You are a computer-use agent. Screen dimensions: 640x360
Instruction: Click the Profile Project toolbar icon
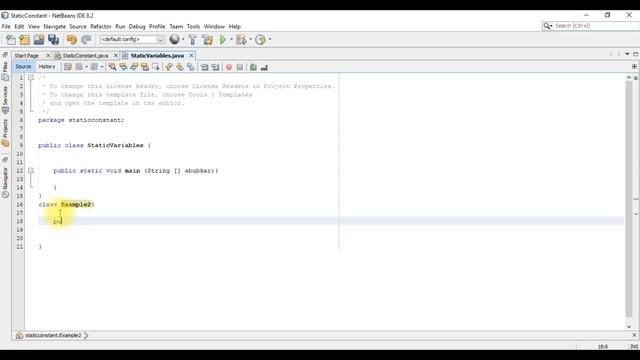(260, 40)
